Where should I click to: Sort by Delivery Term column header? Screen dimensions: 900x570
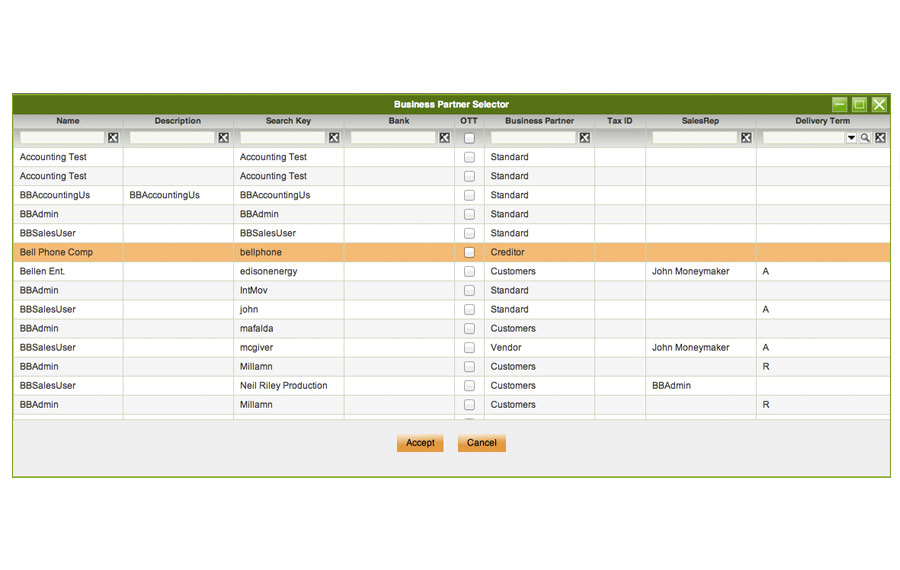823,121
